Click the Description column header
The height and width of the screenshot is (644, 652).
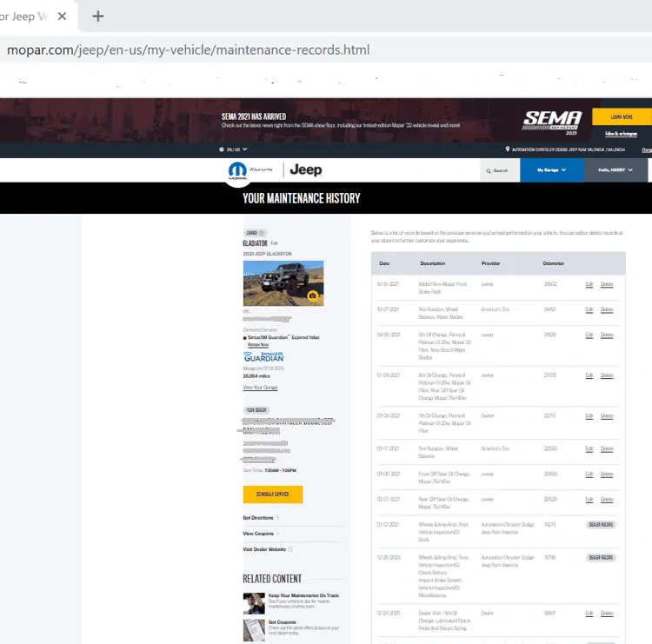click(432, 263)
